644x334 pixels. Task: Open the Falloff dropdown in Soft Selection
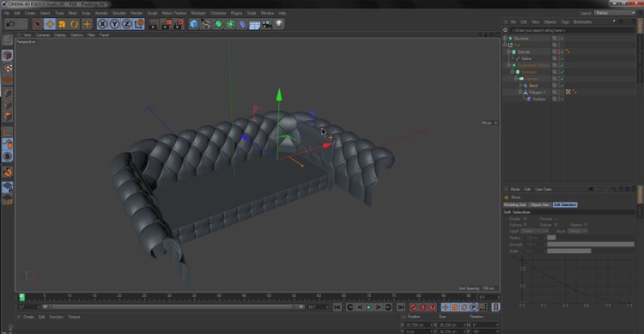pyautogui.click(x=534, y=231)
